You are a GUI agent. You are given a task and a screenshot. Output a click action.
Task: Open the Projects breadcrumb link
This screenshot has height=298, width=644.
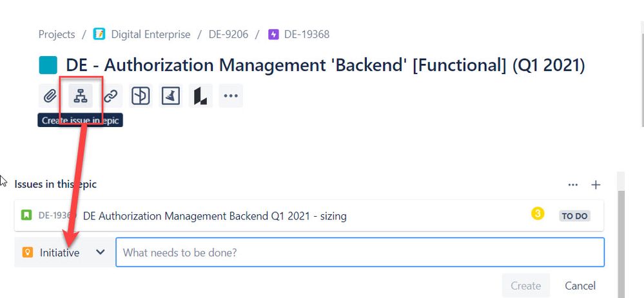click(x=57, y=34)
